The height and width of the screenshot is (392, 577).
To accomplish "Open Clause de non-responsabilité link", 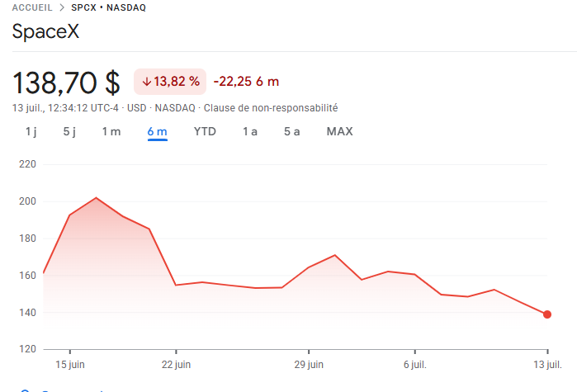I will (271, 108).
